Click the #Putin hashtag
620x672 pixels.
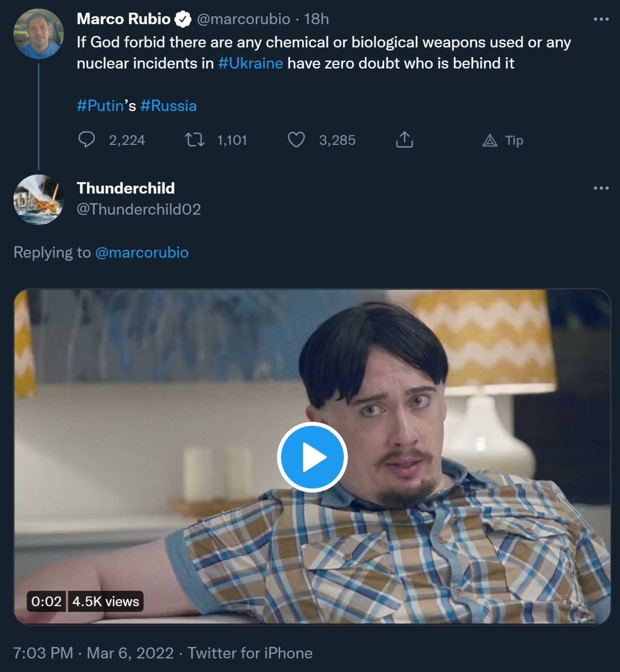click(100, 106)
